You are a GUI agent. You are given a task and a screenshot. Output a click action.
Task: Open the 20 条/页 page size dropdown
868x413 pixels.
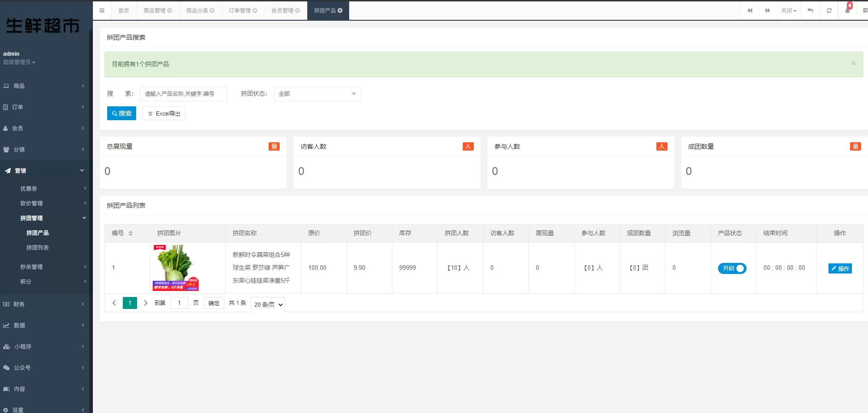click(268, 304)
